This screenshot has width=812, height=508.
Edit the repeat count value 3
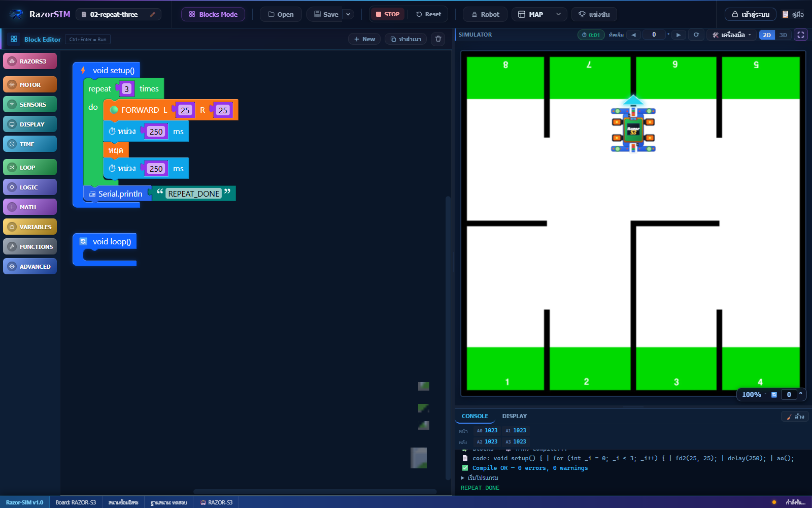(127, 89)
